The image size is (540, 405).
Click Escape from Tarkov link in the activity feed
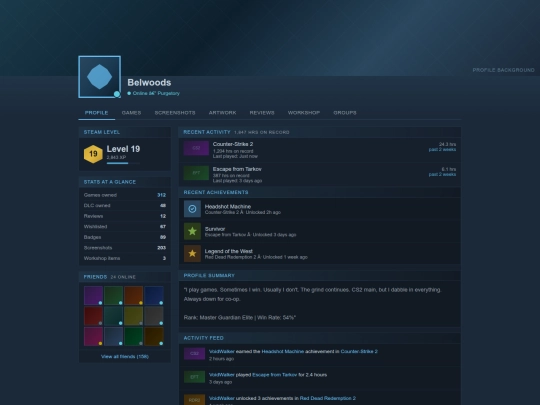[274, 375]
